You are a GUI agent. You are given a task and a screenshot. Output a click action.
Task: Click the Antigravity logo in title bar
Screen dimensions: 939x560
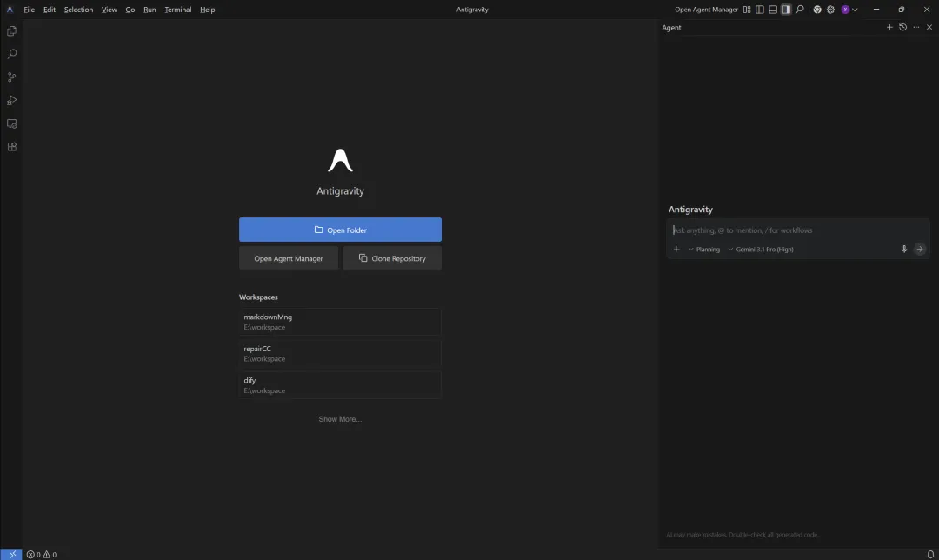pos(10,10)
